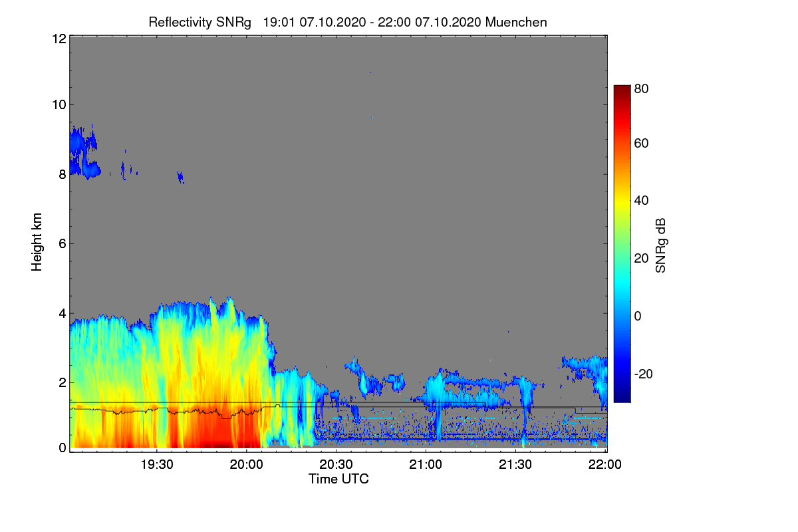
Task: Click the height-axis tick label 0
Action: 61,448
